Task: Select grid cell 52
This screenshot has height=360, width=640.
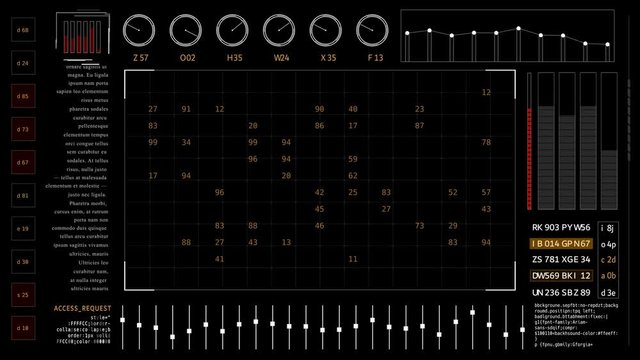Action: (x=453, y=192)
